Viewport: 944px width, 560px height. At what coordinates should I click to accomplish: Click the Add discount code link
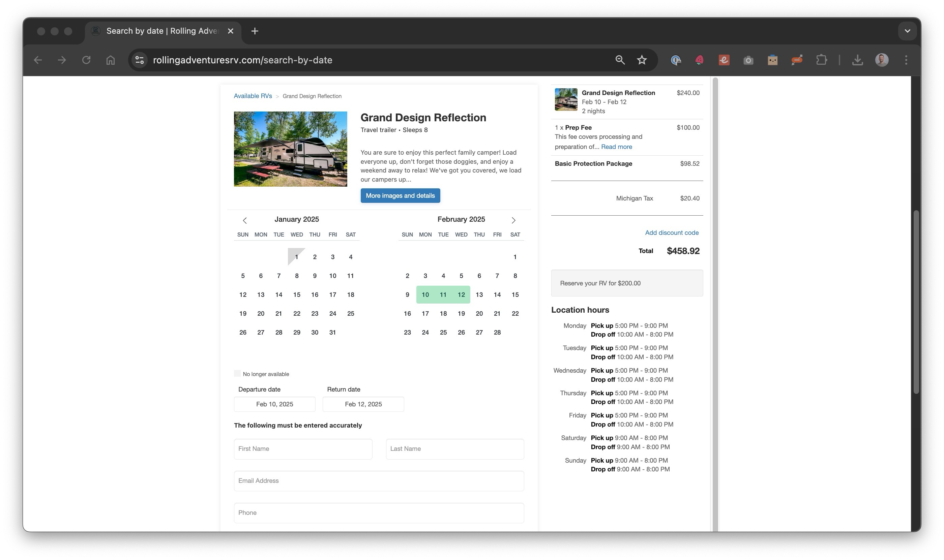pyautogui.click(x=671, y=232)
